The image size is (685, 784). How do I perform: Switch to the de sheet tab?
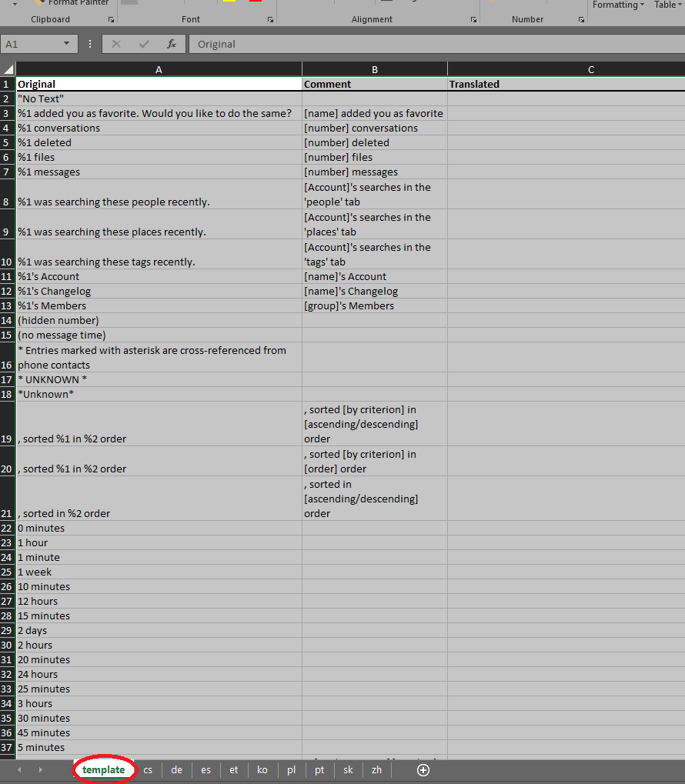point(177,769)
